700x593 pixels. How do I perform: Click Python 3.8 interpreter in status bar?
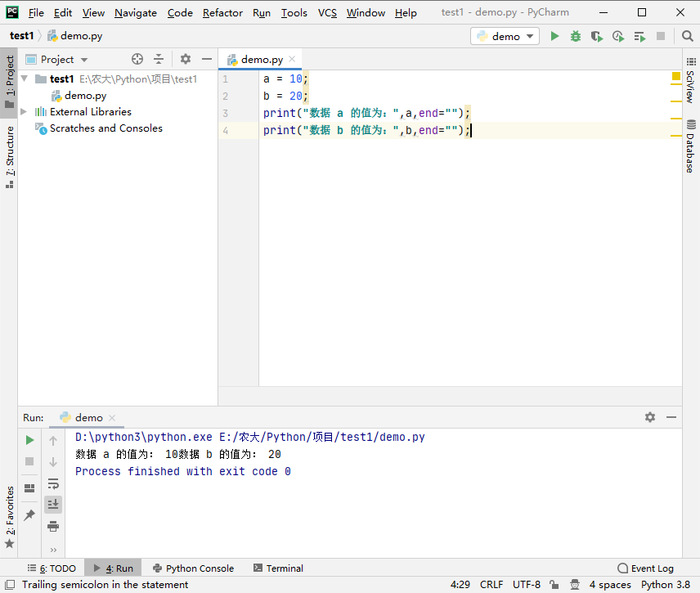click(665, 584)
